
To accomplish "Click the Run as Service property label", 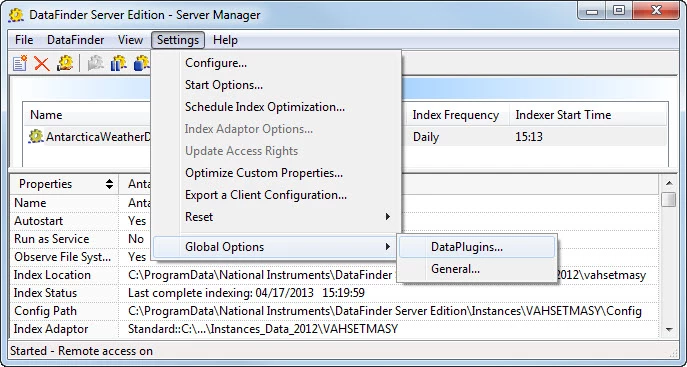I will point(52,239).
